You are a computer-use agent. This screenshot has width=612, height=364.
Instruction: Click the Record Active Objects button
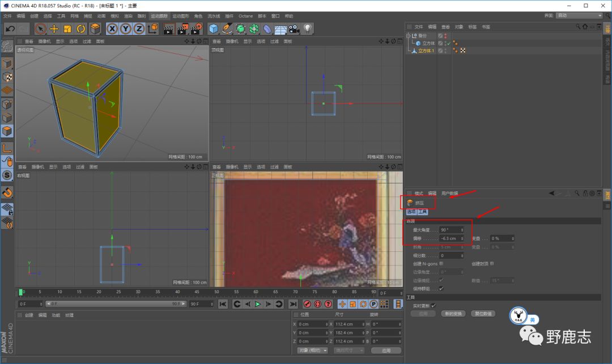[x=307, y=304]
